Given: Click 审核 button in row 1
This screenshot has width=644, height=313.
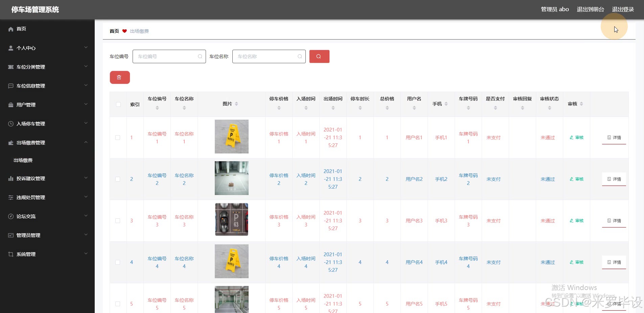Looking at the screenshot, I should point(577,138).
